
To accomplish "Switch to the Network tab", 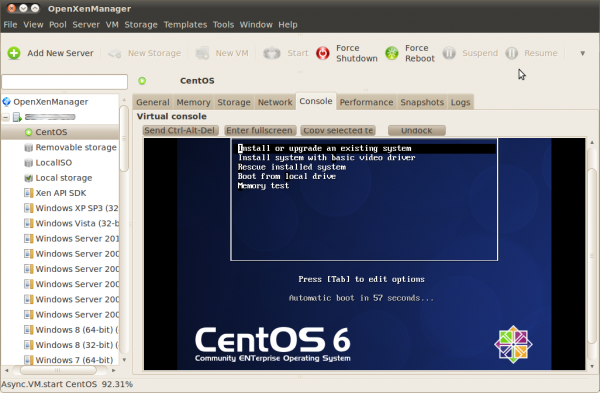I will [275, 102].
